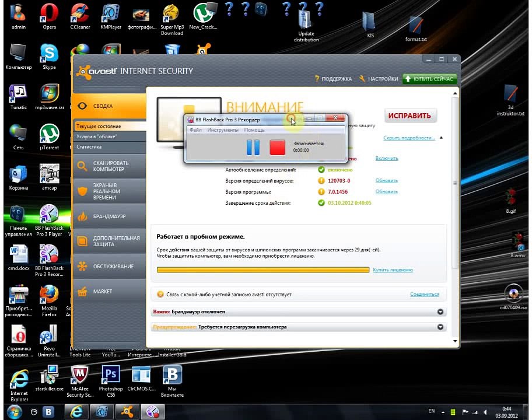Viewport: 532px width, 420px height.
Task: Open the cmd.docx file on desktop
Action: tap(18, 257)
